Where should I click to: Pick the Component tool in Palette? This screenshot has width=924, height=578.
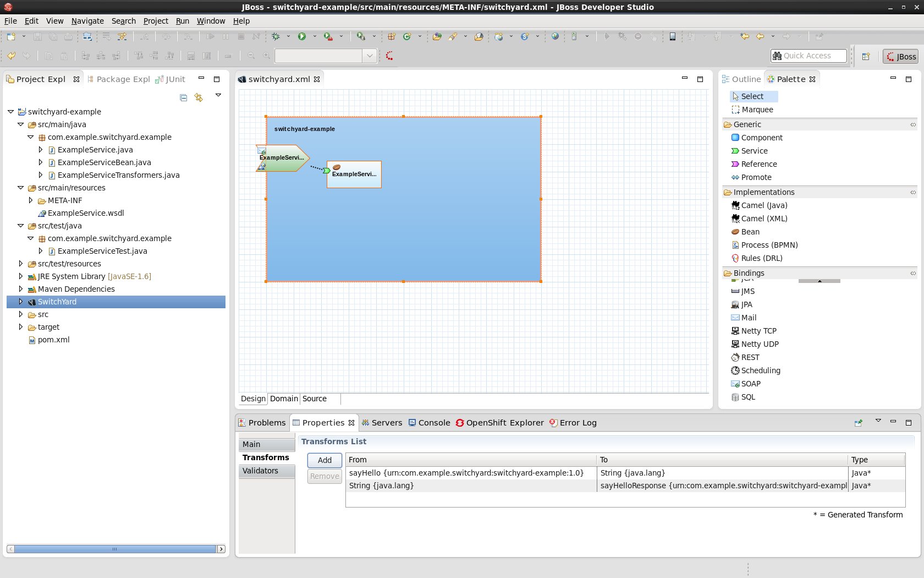click(757, 138)
